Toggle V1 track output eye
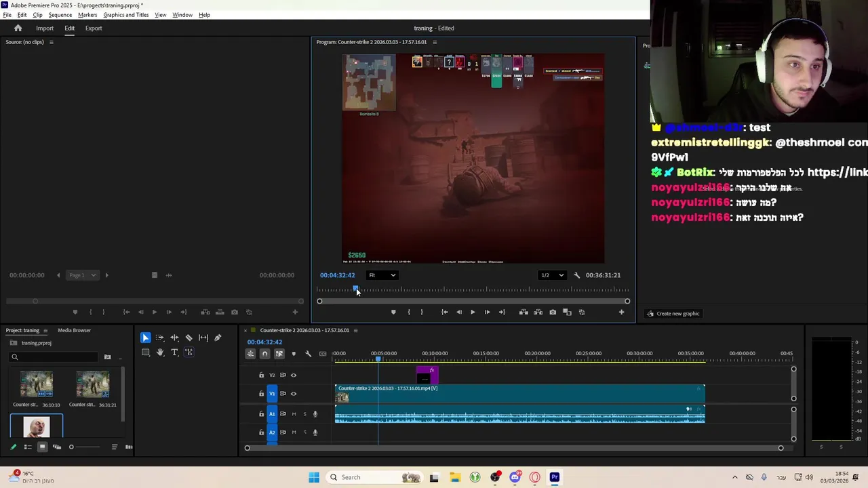 [294, 394]
